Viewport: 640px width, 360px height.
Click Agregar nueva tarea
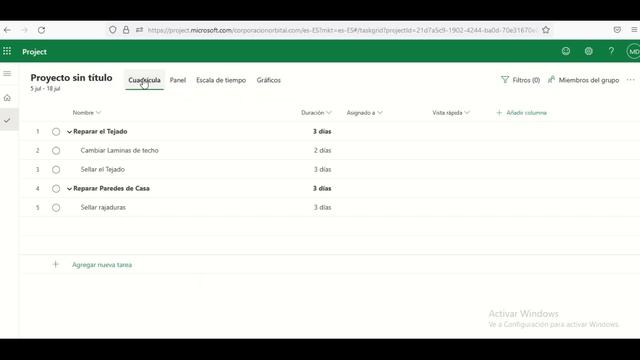click(102, 264)
